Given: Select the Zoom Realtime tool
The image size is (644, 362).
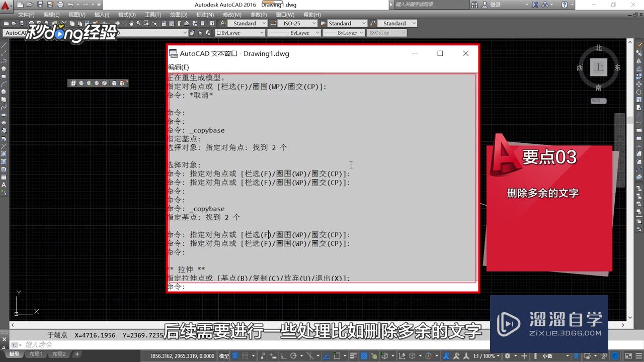Looking at the screenshot, I should 139,23.
